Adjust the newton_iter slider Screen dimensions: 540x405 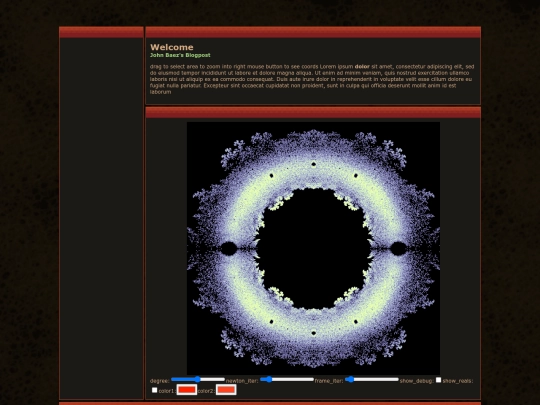pos(287,380)
